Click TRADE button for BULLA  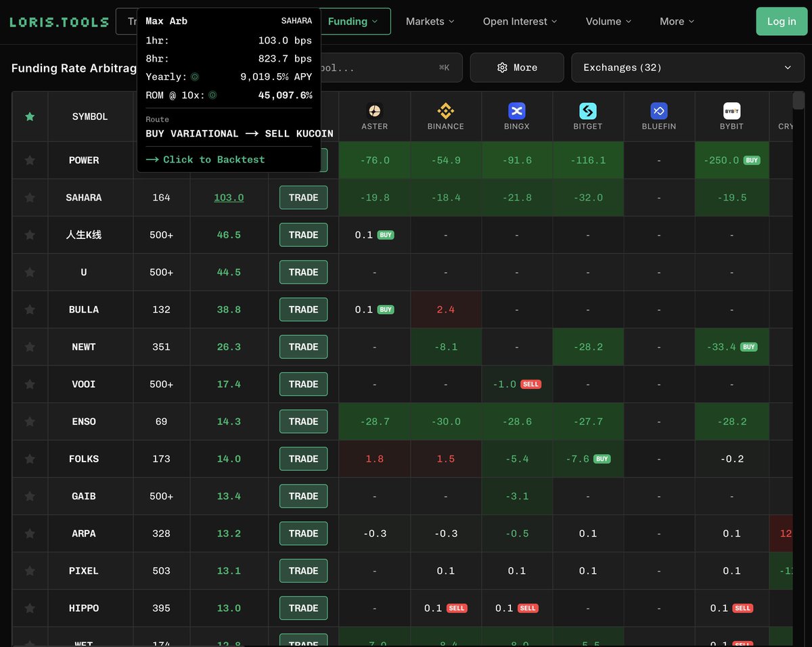point(303,309)
